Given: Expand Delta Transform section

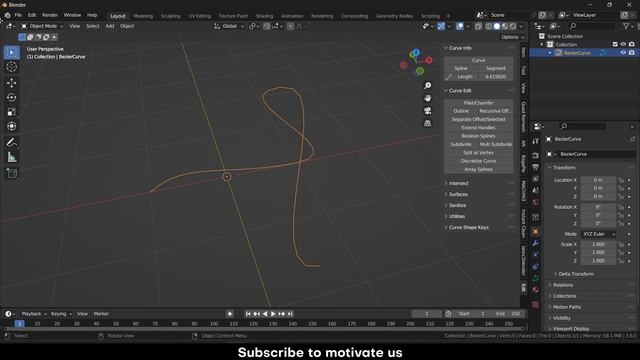Looking at the screenshot, I should coord(576,274).
